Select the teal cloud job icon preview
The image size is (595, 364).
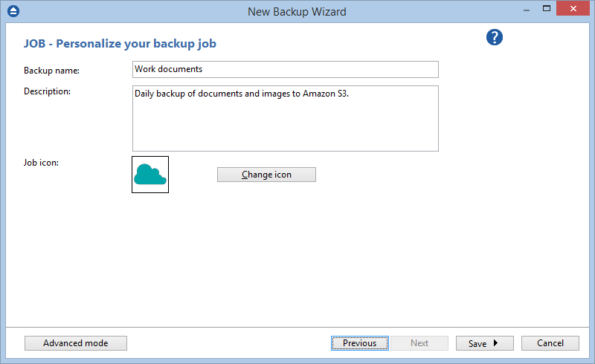pos(150,175)
